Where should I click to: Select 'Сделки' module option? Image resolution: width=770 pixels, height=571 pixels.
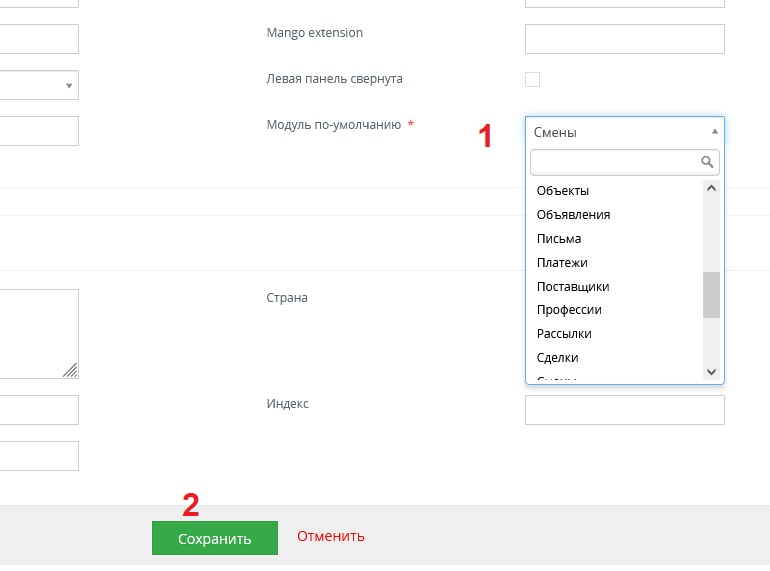coord(558,357)
